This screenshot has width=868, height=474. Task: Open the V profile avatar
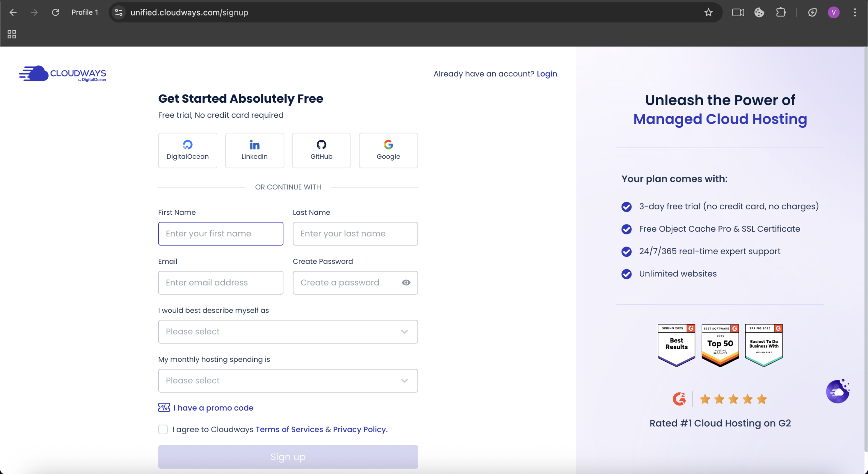pos(834,13)
